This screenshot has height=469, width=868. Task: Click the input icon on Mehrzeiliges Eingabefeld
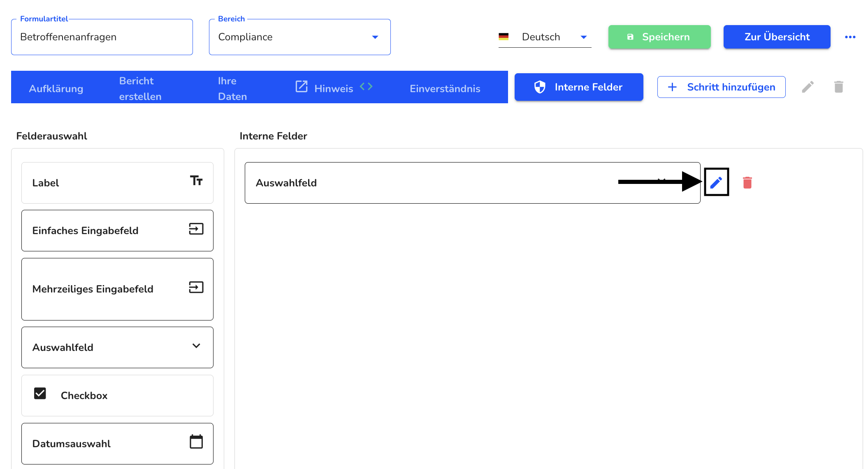point(196,287)
